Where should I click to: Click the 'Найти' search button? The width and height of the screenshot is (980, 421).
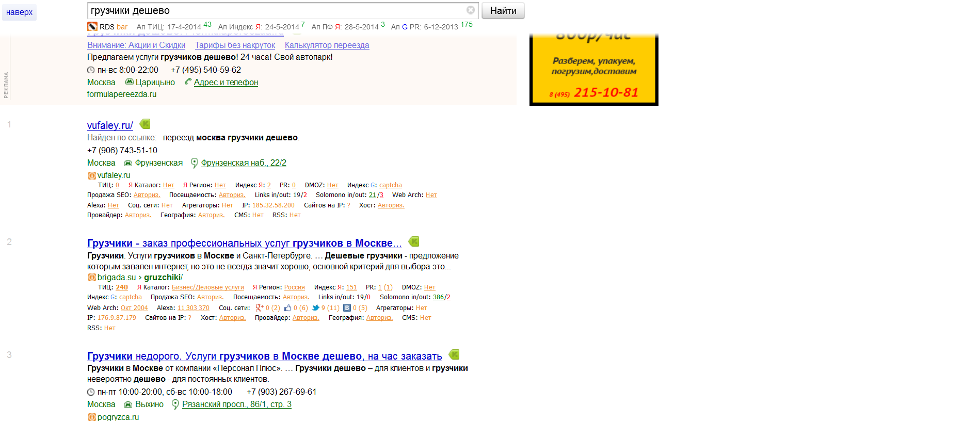503,11
